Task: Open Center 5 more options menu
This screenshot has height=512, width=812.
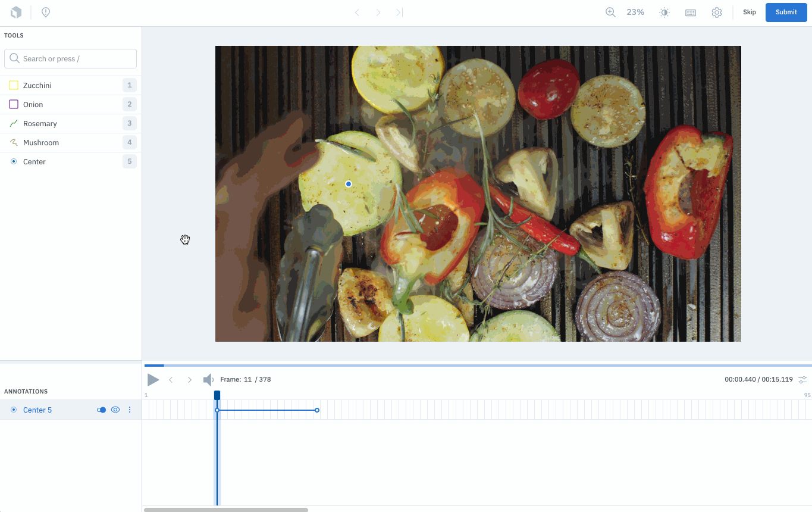Action: (x=130, y=410)
